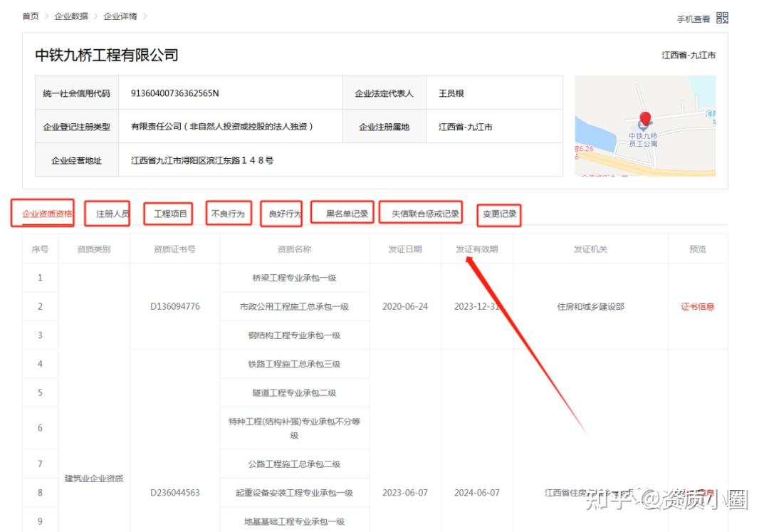
Task: Open 良好行为 tab
Action: [x=285, y=214]
